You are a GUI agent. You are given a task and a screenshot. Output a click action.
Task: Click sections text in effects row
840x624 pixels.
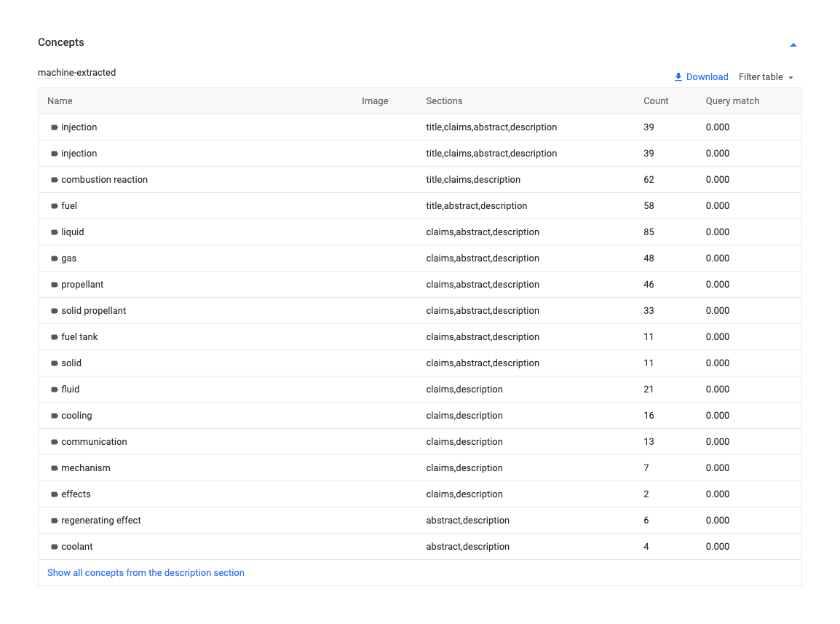464,494
